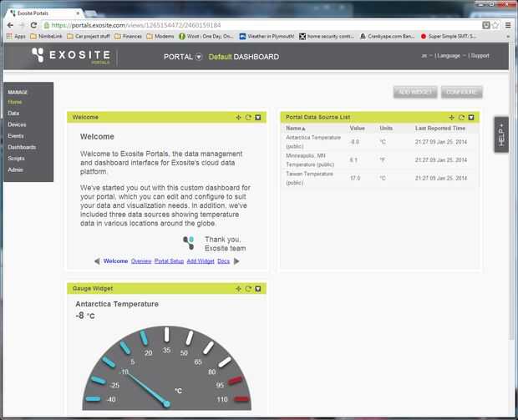
Task: Refresh the Portal Data Source List widget
Action: point(461,117)
